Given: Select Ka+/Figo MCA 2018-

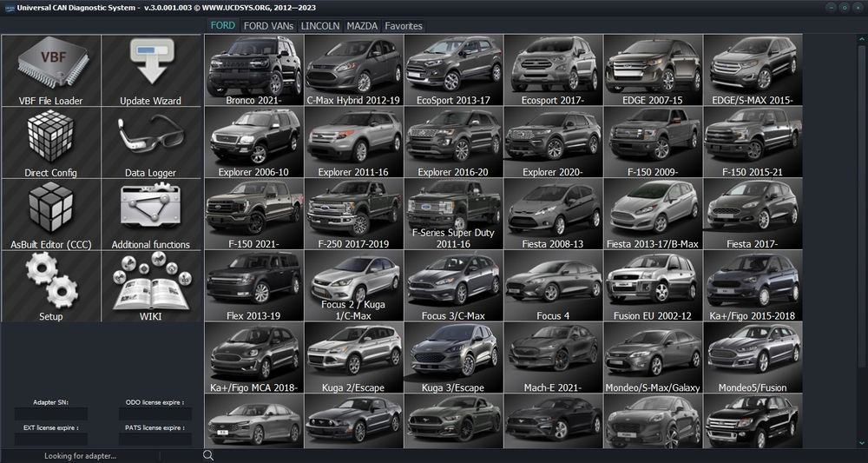Looking at the screenshot, I should tap(254, 358).
